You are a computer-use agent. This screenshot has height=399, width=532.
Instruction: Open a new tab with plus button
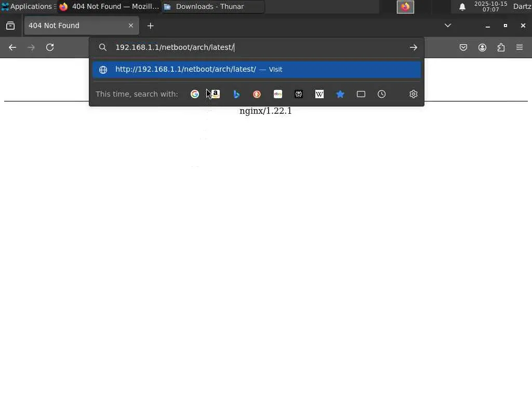click(150, 26)
